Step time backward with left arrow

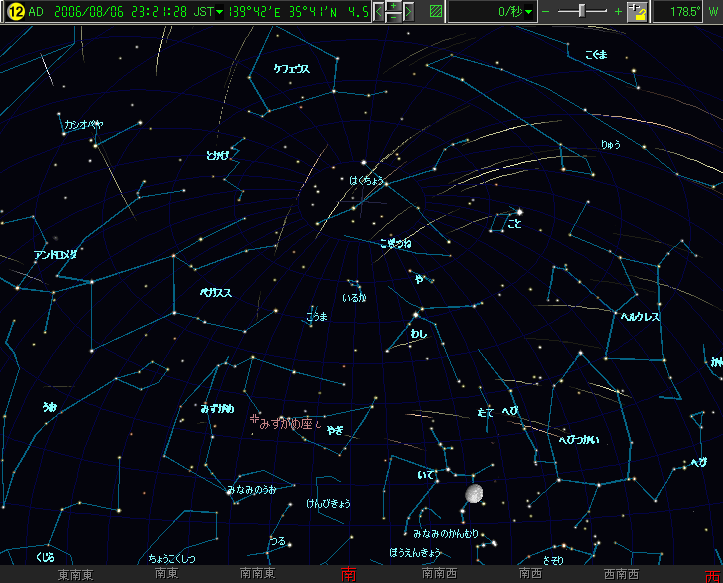point(379,12)
